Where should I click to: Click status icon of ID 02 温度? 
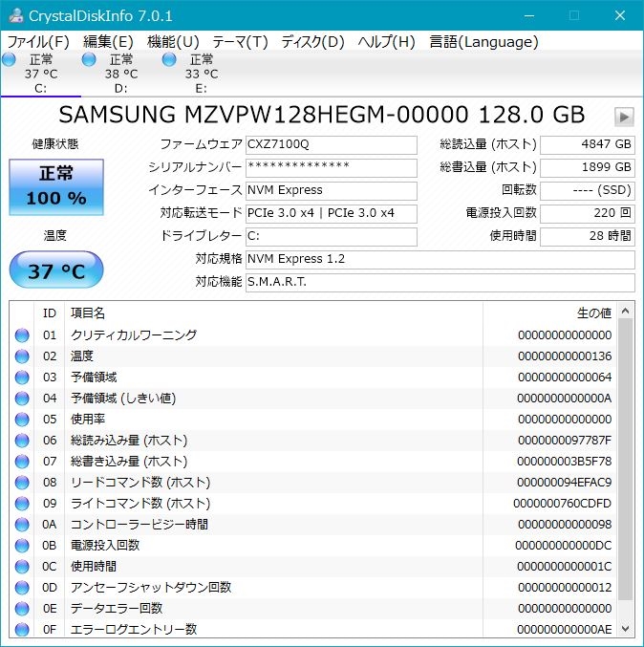coord(22,356)
